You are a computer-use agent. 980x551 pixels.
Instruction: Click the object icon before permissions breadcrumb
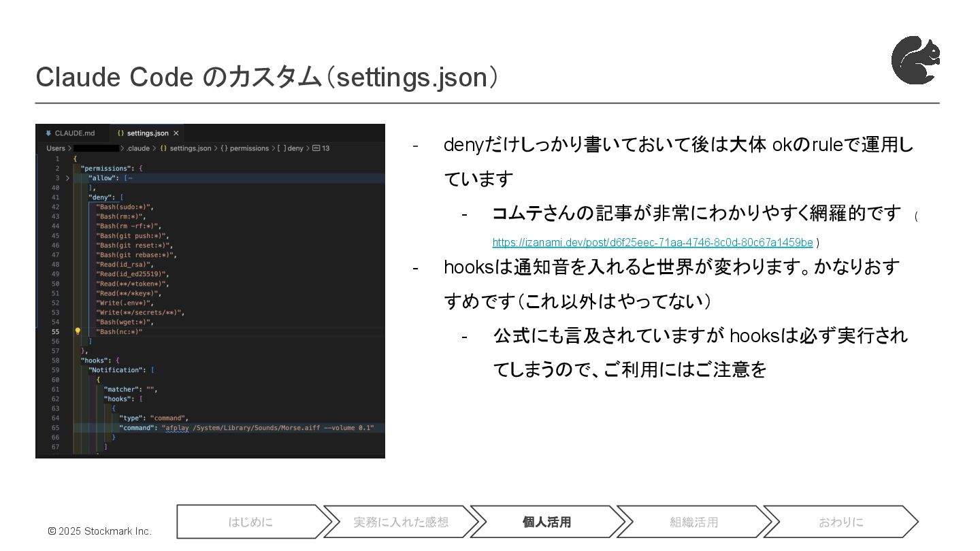224,148
